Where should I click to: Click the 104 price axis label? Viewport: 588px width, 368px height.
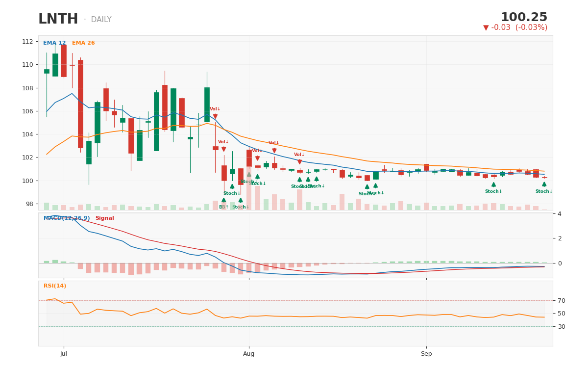pyautogui.click(x=27, y=134)
